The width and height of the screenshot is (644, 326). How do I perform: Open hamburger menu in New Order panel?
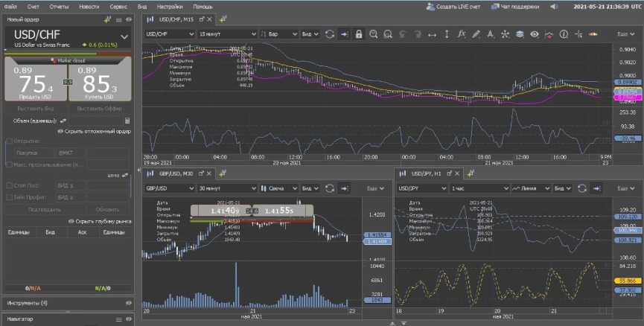pos(118,19)
